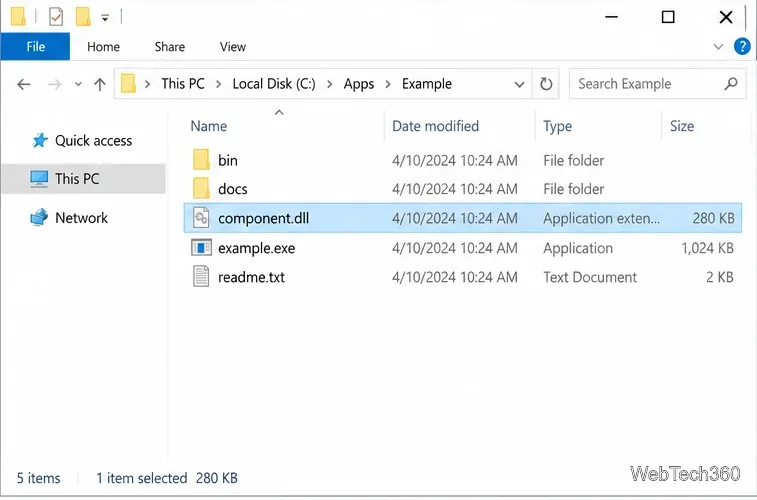The image size is (757, 500).
Task: Select the component.dll file icon
Action: tap(201, 218)
